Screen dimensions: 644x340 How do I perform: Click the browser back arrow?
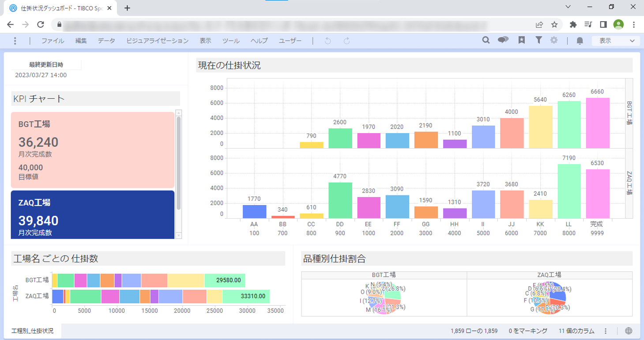[11, 25]
